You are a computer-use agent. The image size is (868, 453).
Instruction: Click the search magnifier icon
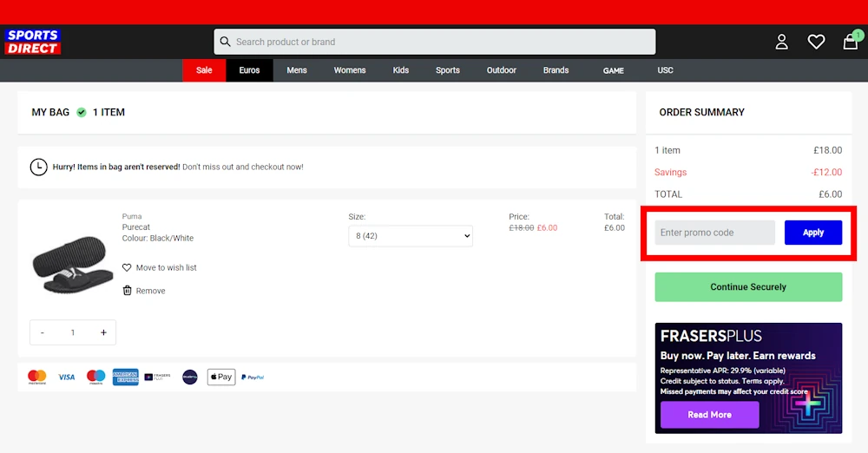coord(225,42)
